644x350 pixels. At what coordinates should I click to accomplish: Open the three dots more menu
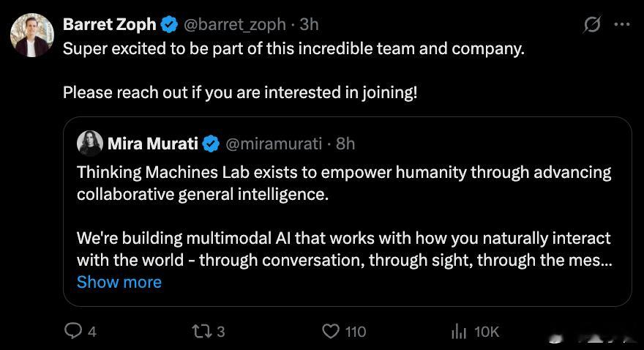click(x=622, y=24)
